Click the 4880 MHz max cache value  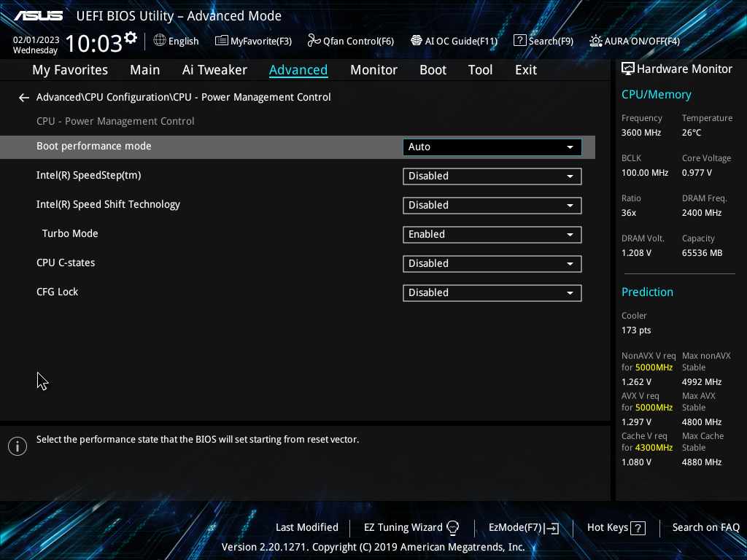click(701, 462)
